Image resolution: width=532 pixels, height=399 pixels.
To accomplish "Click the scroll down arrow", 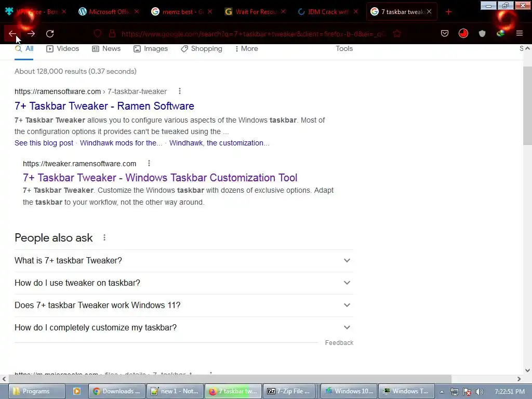I will 527,370.
